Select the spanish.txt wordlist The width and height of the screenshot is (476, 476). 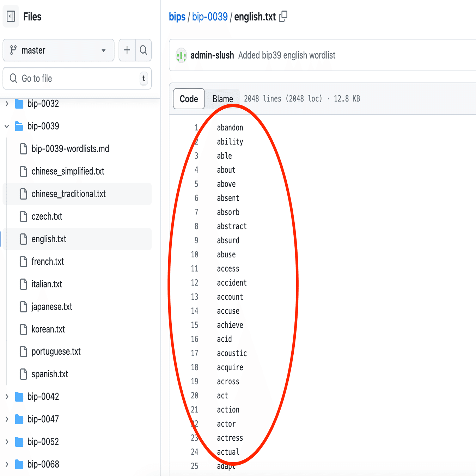tap(49, 374)
